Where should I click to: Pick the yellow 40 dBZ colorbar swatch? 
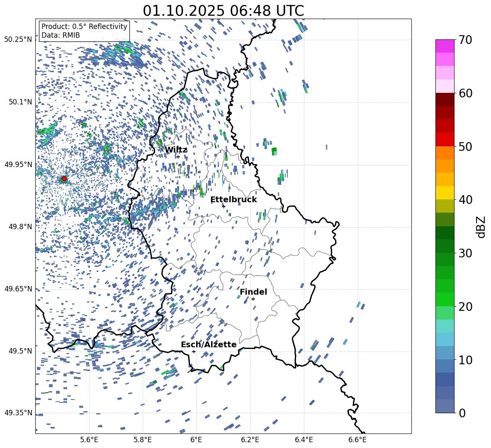pyautogui.click(x=445, y=193)
